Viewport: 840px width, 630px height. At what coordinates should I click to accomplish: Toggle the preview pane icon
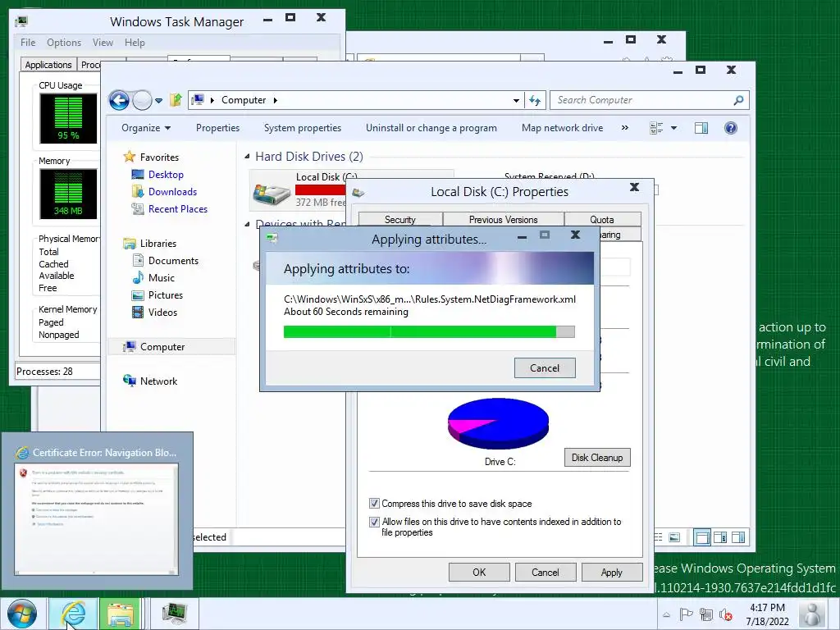701,128
